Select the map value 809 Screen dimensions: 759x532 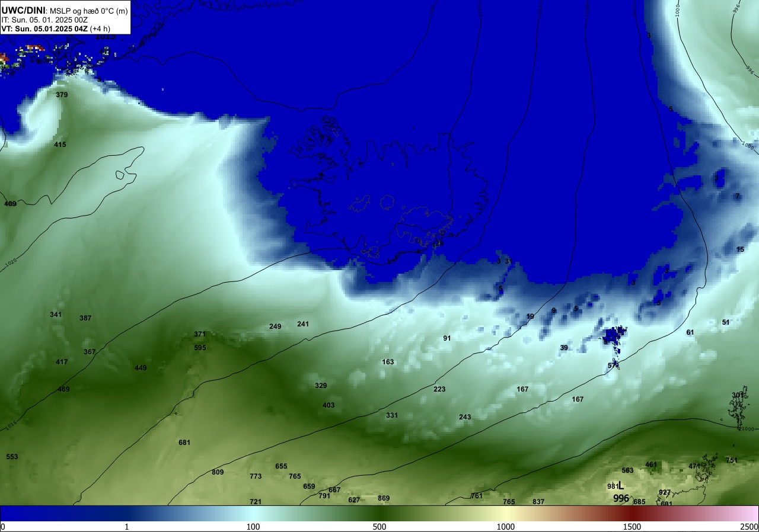pyautogui.click(x=218, y=472)
